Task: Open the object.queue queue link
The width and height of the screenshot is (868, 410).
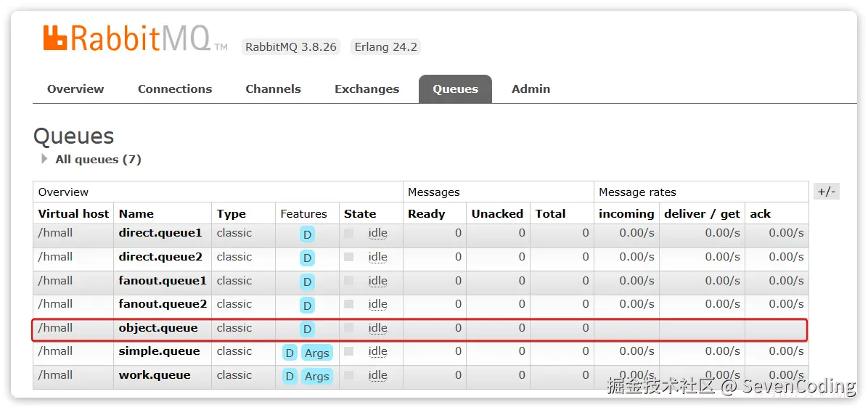Action: click(158, 328)
